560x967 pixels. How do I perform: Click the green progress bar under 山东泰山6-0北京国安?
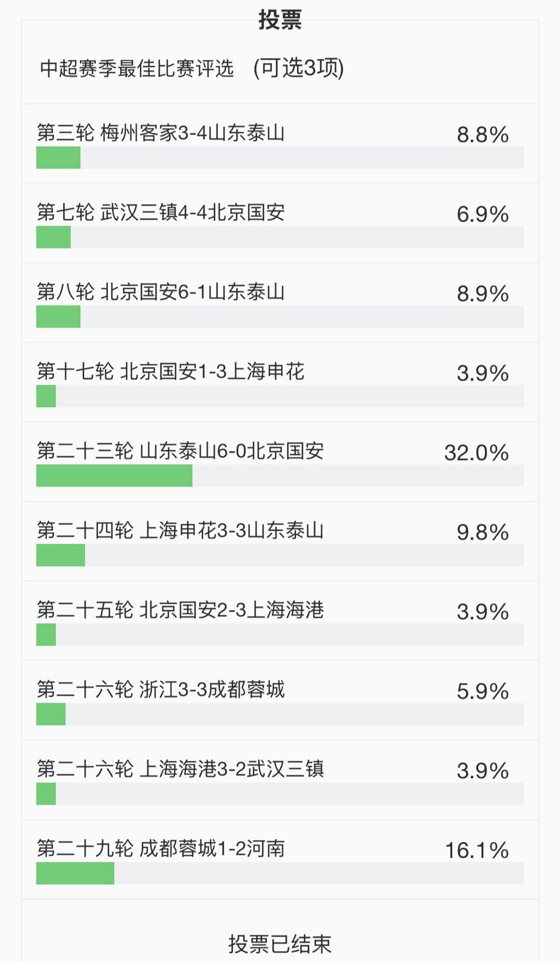tap(114, 476)
